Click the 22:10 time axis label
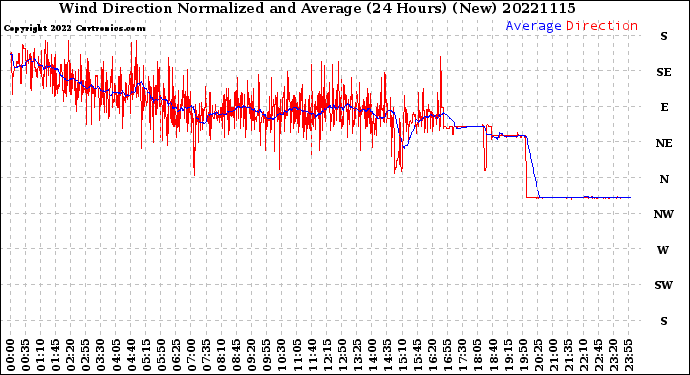The image size is (690, 375). click(584, 355)
